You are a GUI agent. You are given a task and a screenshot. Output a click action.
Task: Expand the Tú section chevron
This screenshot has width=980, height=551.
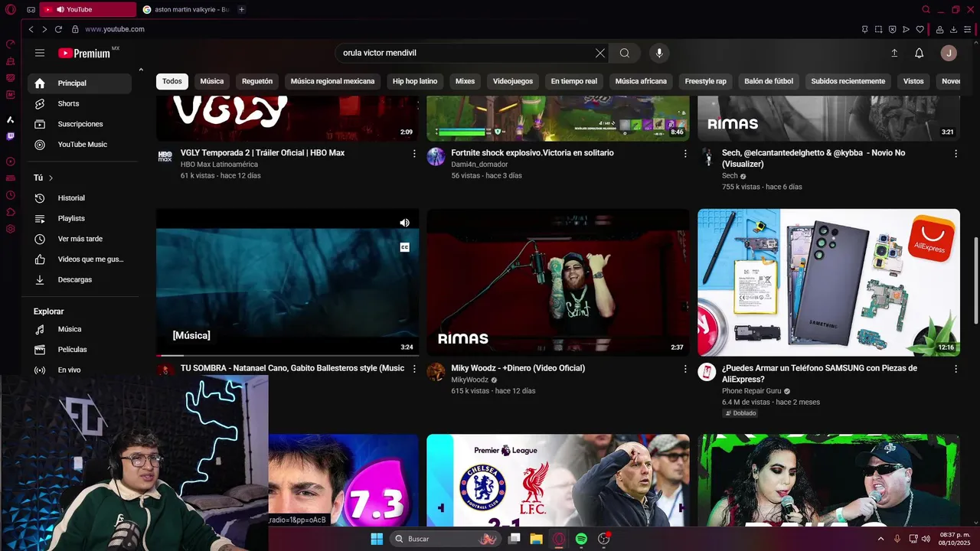tap(51, 178)
